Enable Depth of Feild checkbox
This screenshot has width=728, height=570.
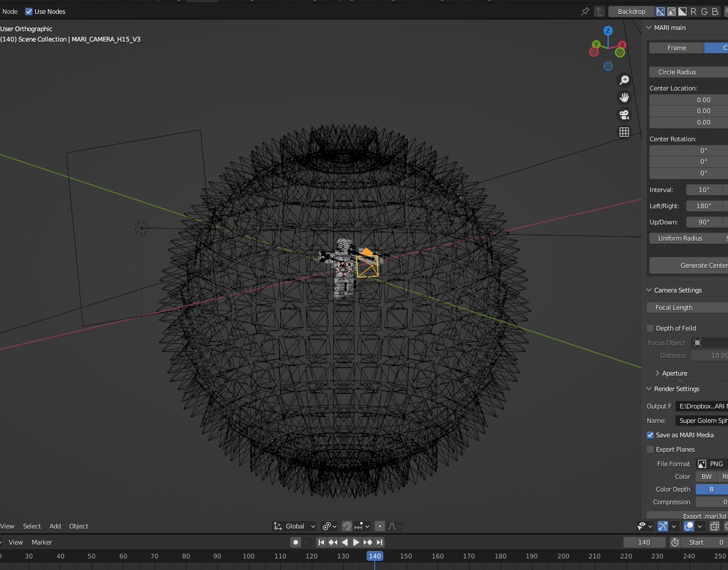[x=650, y=328]
